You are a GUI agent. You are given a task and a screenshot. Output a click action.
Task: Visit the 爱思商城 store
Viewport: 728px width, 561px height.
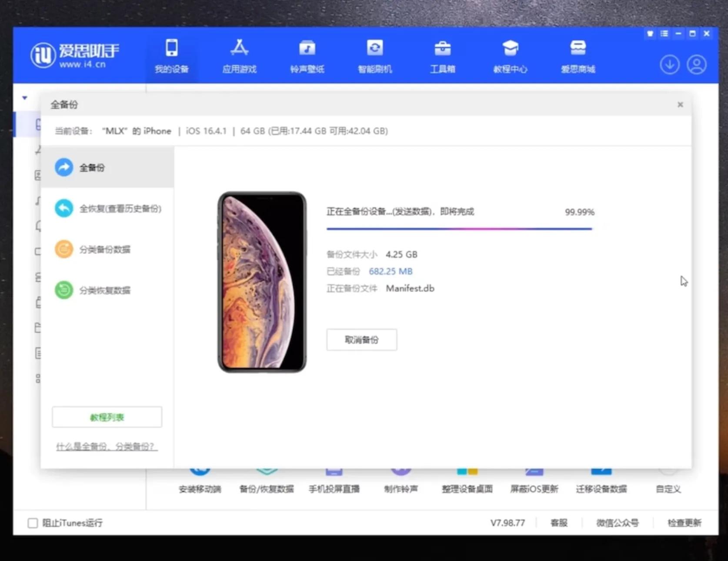click(578, 57)
